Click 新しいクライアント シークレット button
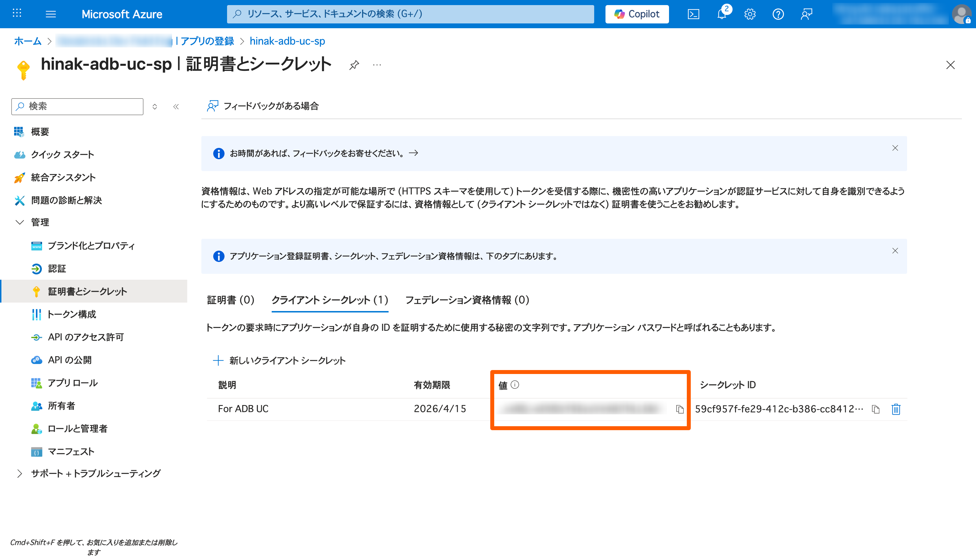This screenshot has width=976, height=560. 279,360
